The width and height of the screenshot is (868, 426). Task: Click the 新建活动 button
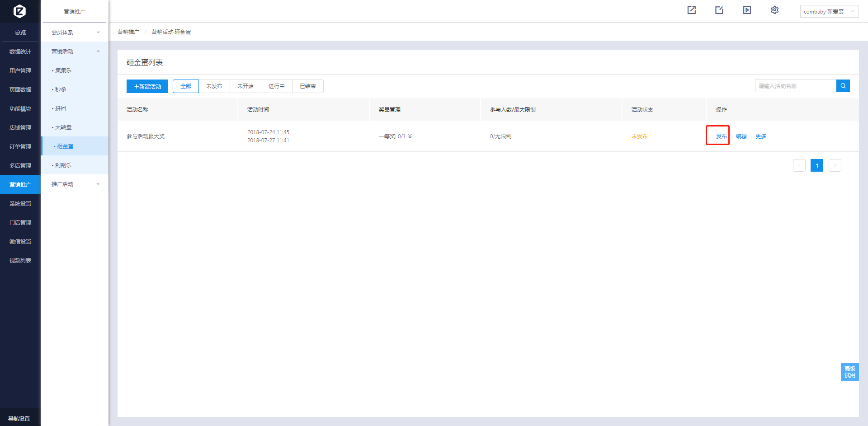coord(147,86)
